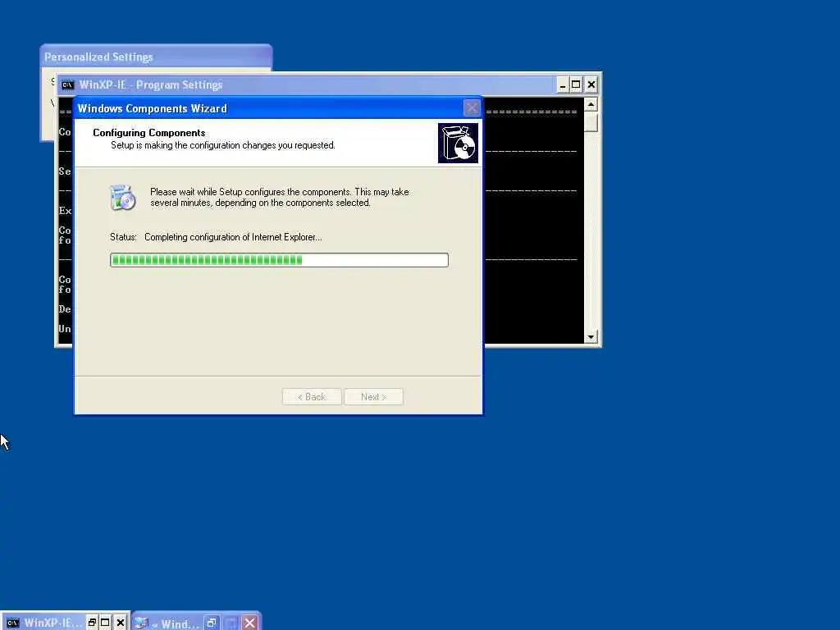
Task: Close the WinXP-IE Program Settings console window
Action: (x=591, y=84)
